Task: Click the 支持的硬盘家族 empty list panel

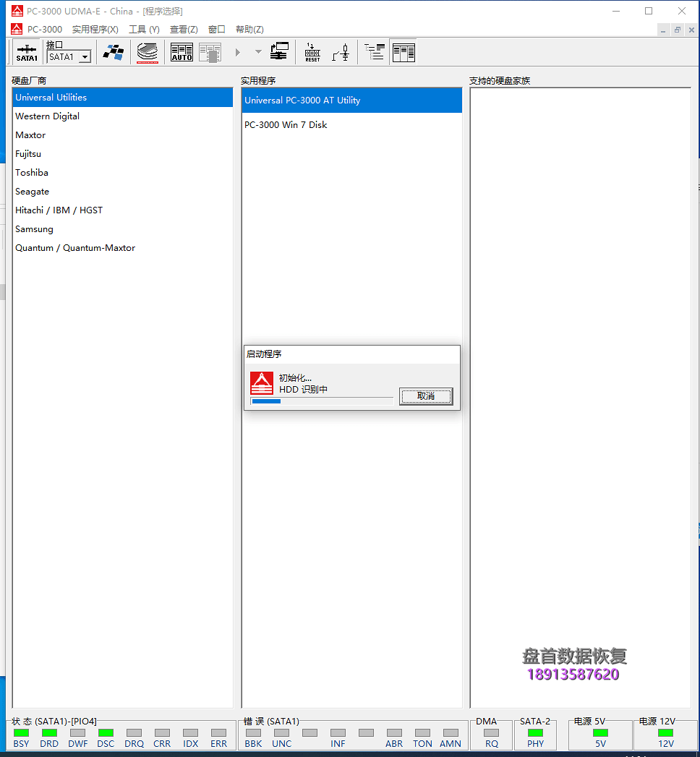Action: point(580,398)
